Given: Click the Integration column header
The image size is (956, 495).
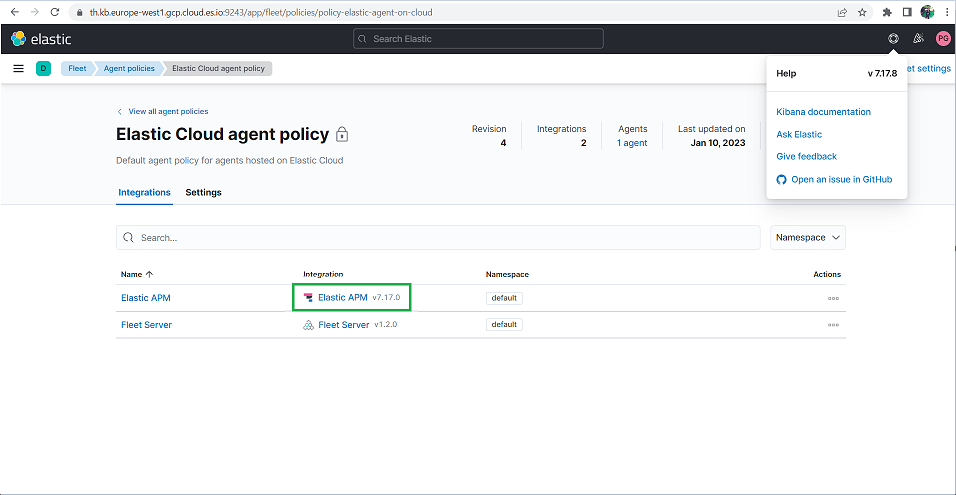Looking at the screenshot, I should click(323, 274).
